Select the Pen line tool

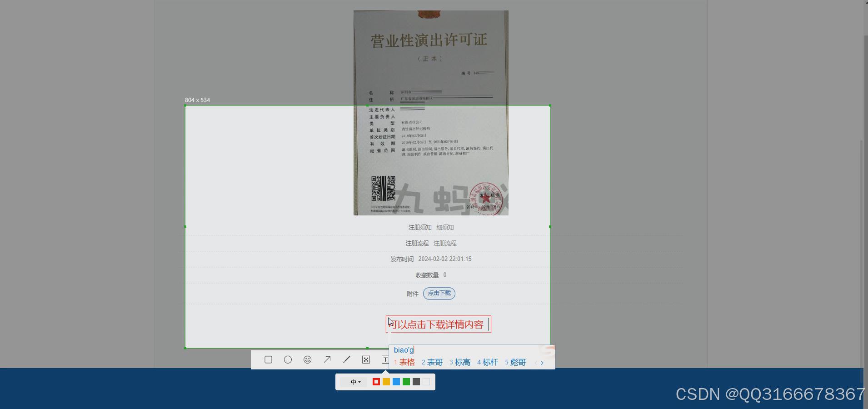(x=346, y=359)
